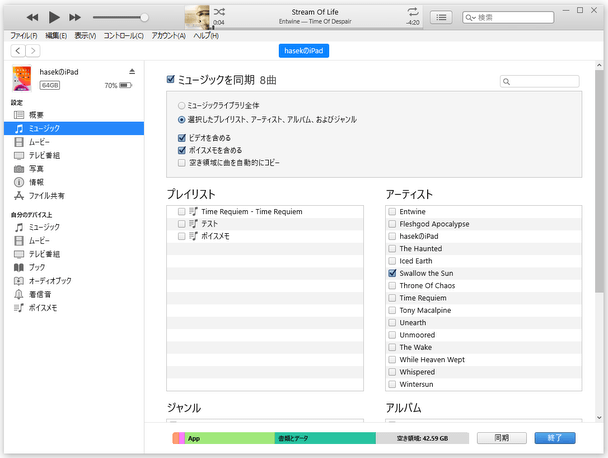Toggle ボイスメモを含める checkbox
The image size is (608, 458).
pos(181,150)
